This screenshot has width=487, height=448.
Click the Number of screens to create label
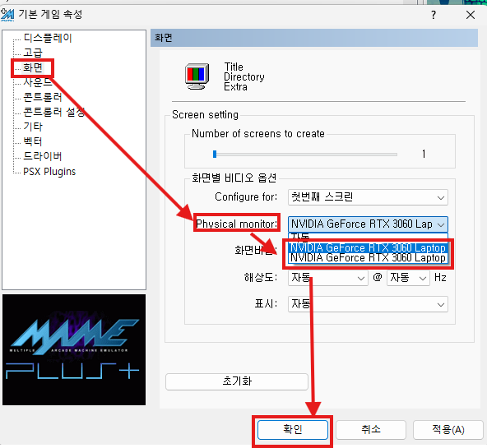click(x=258, y=134)
